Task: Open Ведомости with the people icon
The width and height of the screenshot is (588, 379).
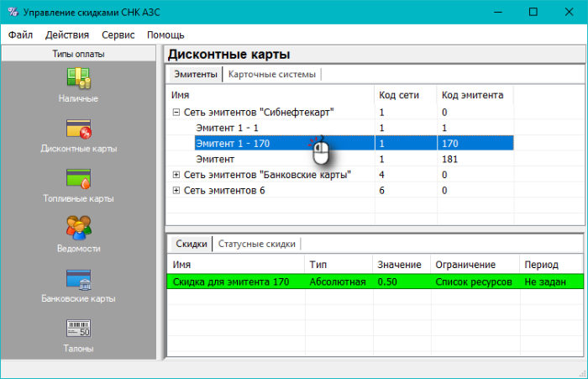Action: pyautogui.click(x=78, y=228)
